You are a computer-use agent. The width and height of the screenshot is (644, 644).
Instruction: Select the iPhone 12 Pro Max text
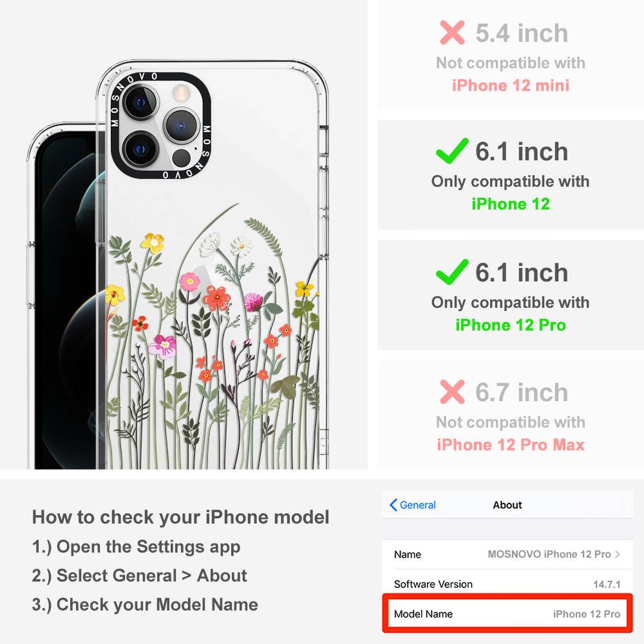click(511, 445)
